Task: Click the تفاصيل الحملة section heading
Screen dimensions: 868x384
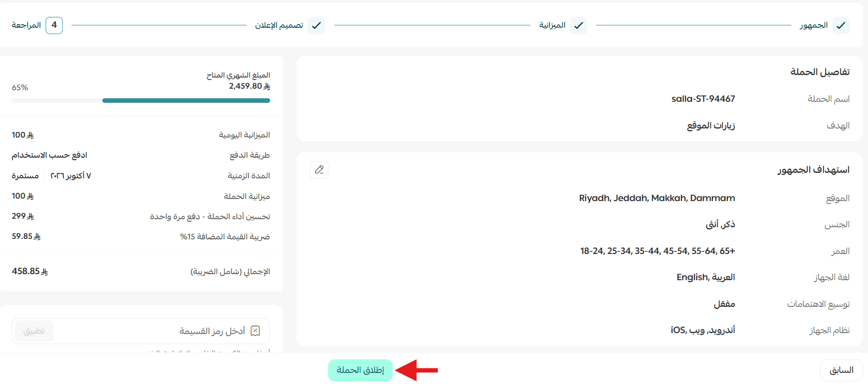Action: tap(820, 72)
